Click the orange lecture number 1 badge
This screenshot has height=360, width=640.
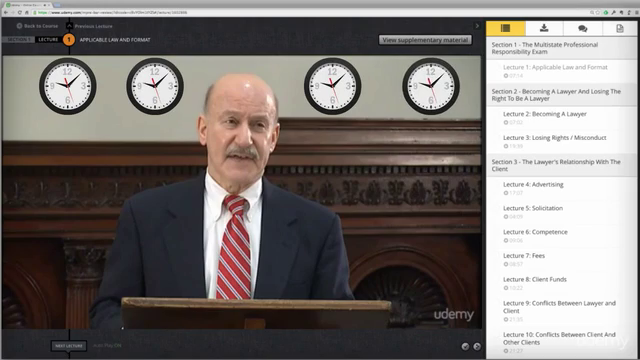[69, 40]
